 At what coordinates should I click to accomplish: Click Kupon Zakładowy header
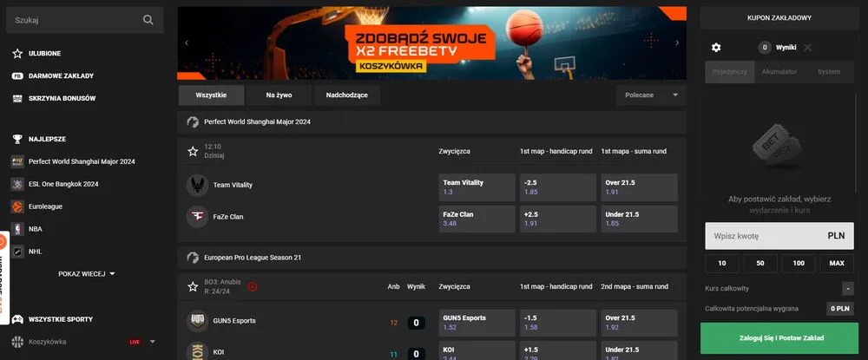779,17
